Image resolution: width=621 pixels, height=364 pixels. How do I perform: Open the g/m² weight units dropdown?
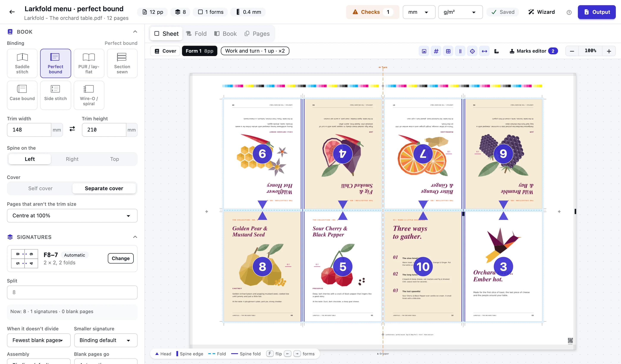(x=460, y=12)
